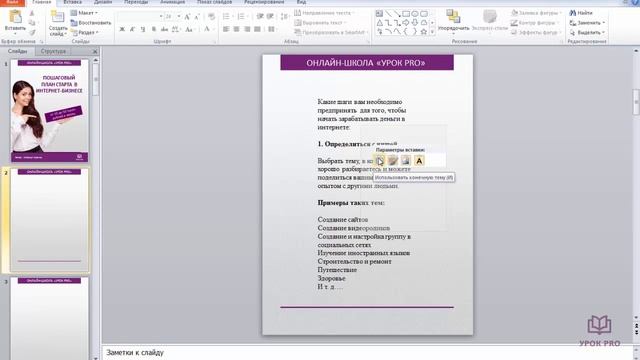Open the Показ слайдов ribbon tab
Image resolution: width=640 pixels, height=360 pixels.
click(x=214, y=2)
